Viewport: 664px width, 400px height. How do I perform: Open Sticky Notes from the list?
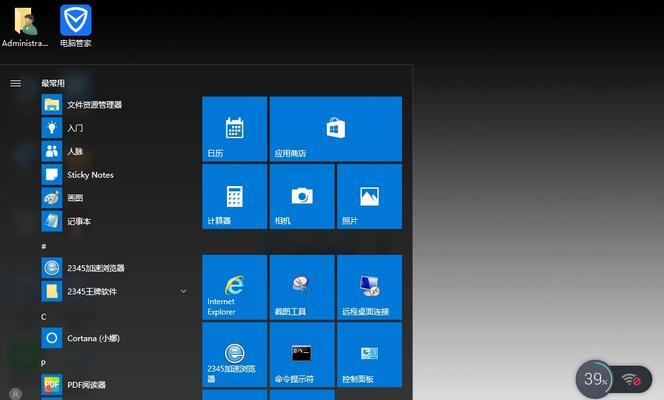click(114, 174)
